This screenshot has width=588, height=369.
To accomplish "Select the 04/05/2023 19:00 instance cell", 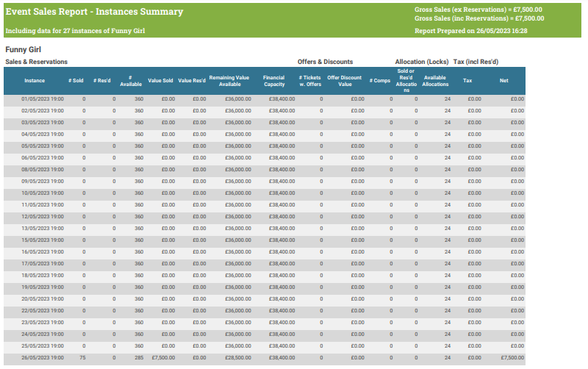I will (43, 135).
